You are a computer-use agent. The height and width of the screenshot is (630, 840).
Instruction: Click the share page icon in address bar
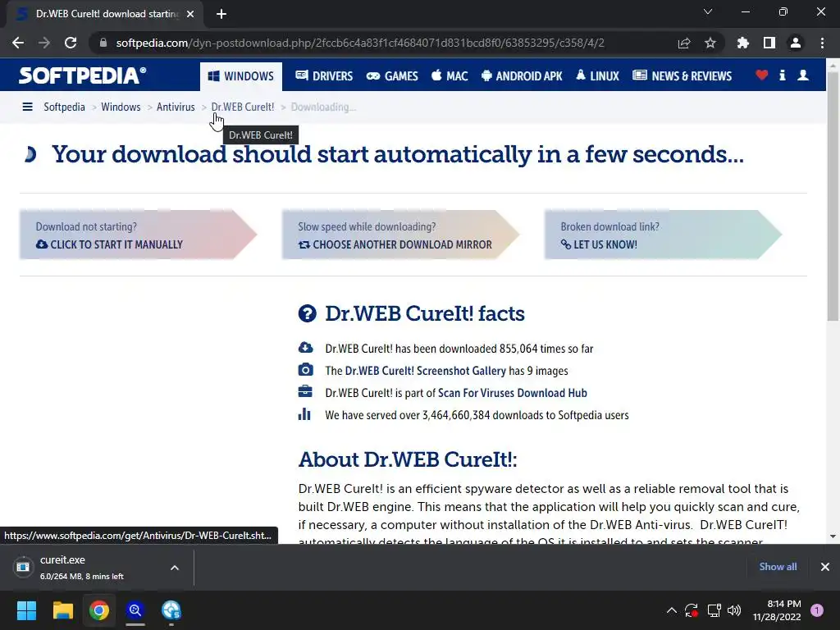(683, 43)
